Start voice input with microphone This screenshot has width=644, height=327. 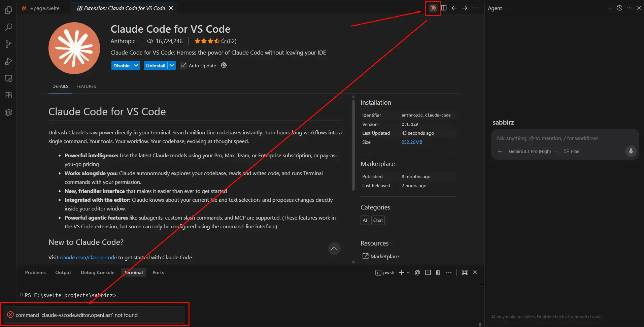point(631,151)
